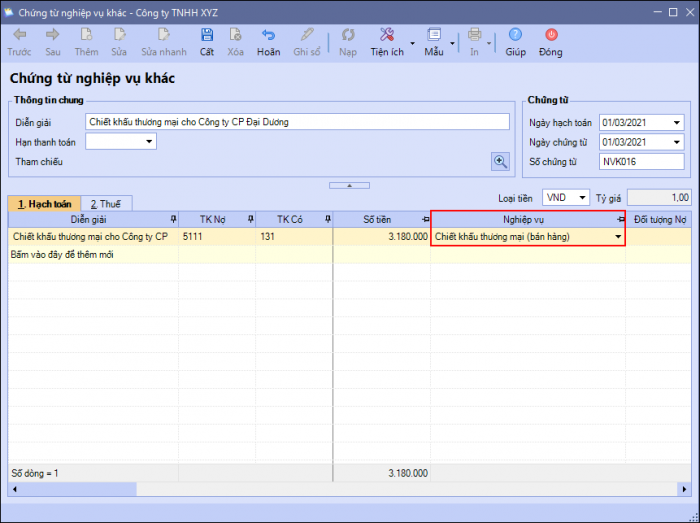Click the Cất save icon
The width and height of the screenshot is (700, 523).
click(x=207, y=35)
